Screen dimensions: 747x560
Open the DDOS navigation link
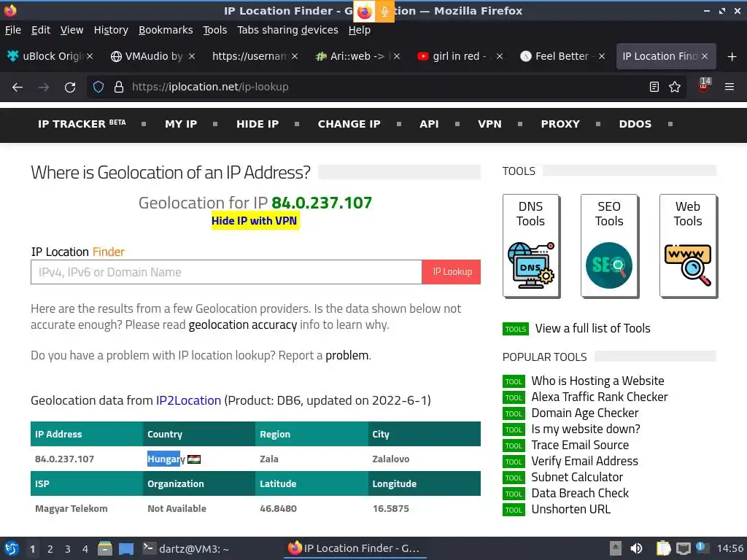point(635,124)
